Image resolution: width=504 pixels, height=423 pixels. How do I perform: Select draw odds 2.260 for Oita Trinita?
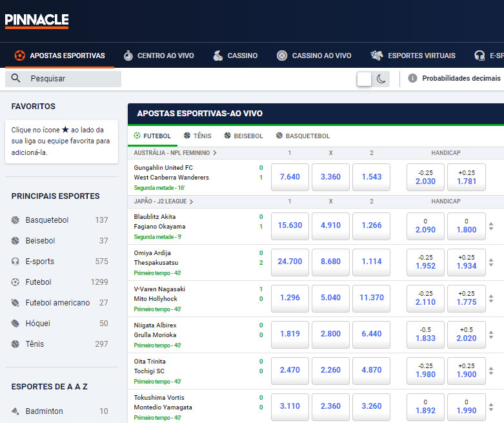330,371
